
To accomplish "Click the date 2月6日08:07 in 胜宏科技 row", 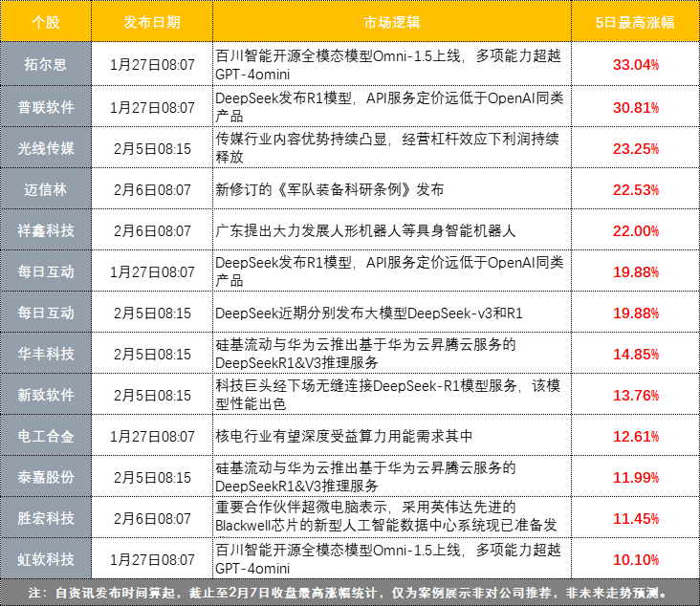I will (152, 518).
